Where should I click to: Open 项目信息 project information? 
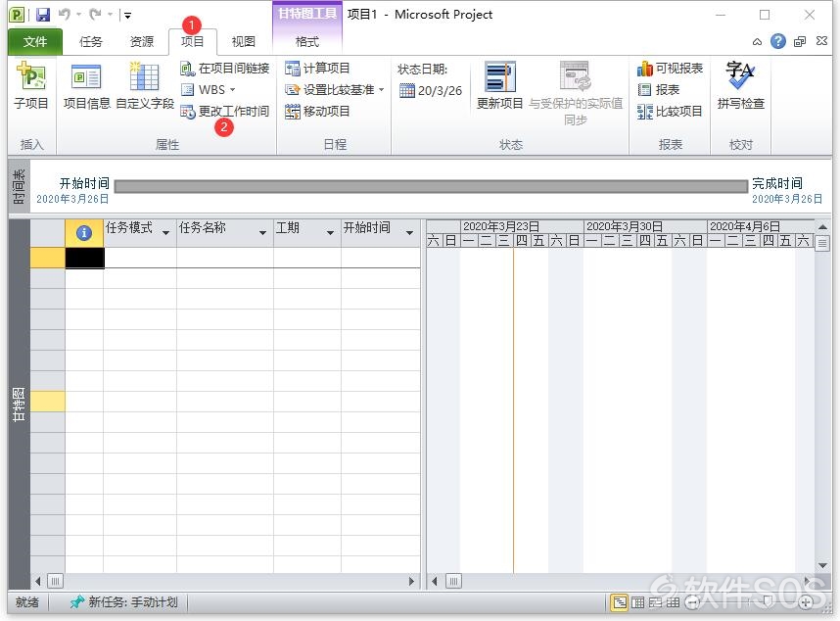[x=87, y=86]
